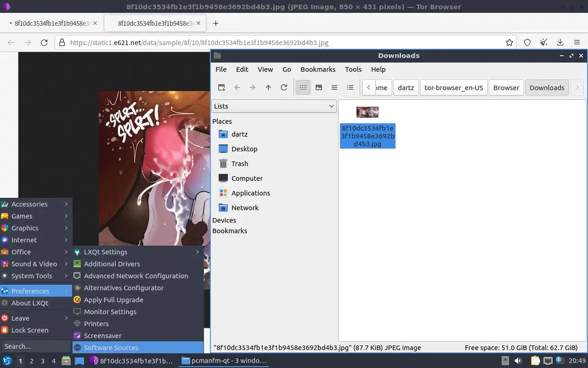Viewport: 588px width, 368px height.
Task: Bookmark this page with the star icon
Action: click(x=509, y=42)
